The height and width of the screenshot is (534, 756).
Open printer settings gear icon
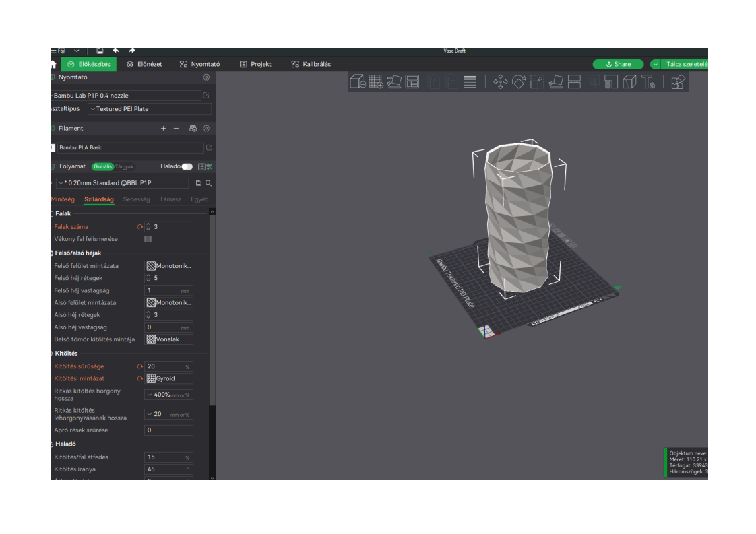[206, 77]
